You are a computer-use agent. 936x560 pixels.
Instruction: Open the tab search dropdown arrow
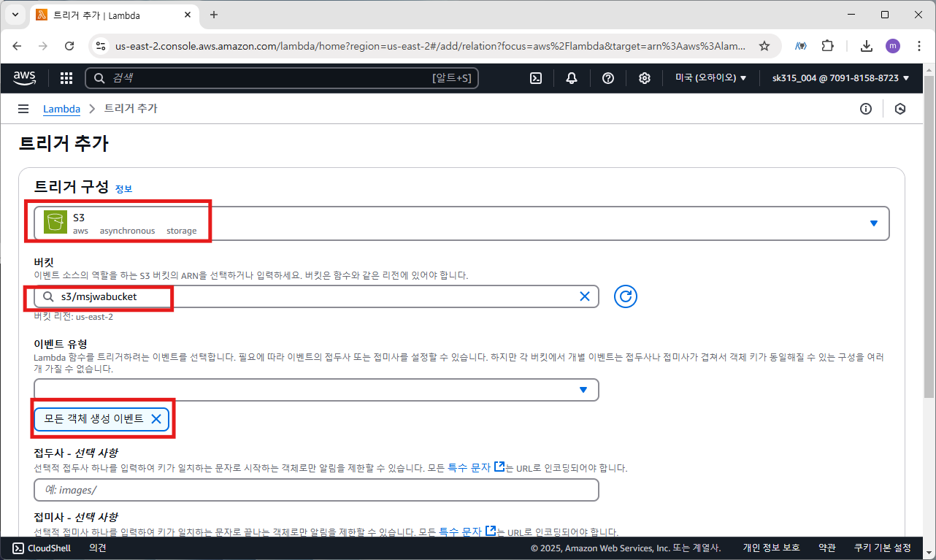[x=15, y=15]
